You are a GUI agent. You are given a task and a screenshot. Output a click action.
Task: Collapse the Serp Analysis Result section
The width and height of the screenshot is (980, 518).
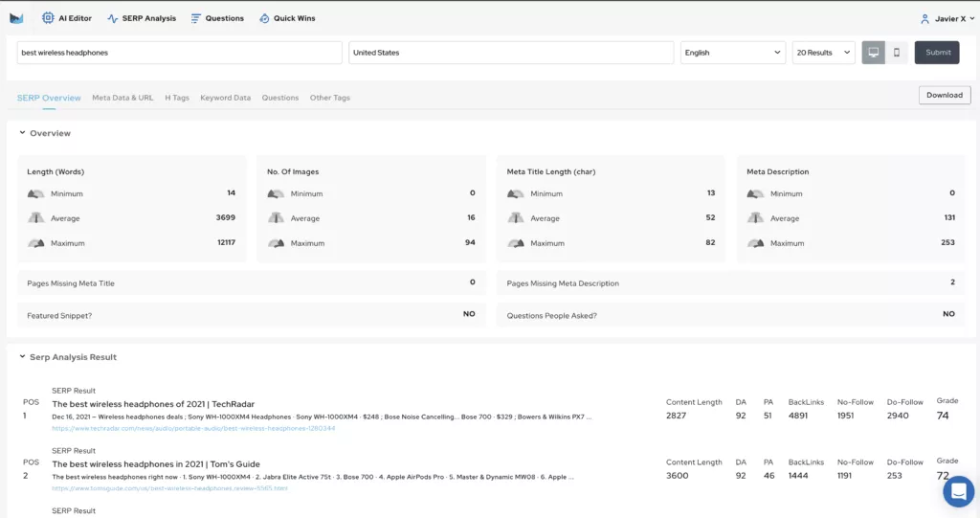[x=23, y=357]
